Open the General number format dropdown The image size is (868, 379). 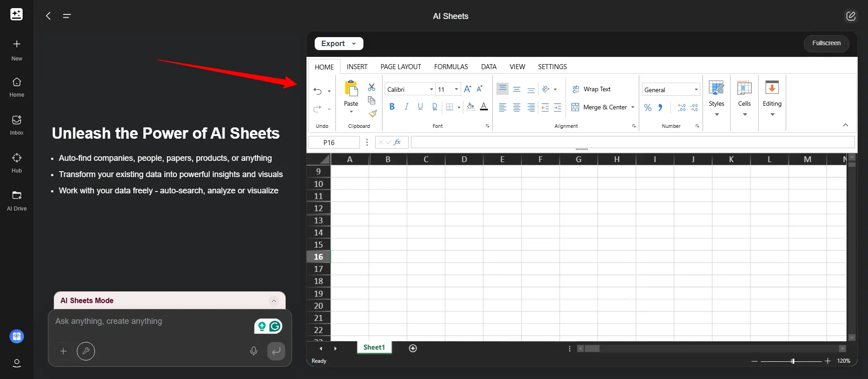click(x=696, y=89)
